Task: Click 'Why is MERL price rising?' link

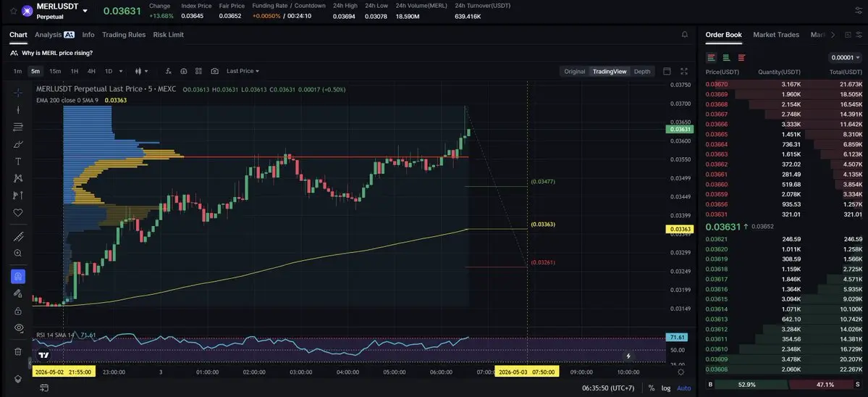Action: (x=57, y=53)
